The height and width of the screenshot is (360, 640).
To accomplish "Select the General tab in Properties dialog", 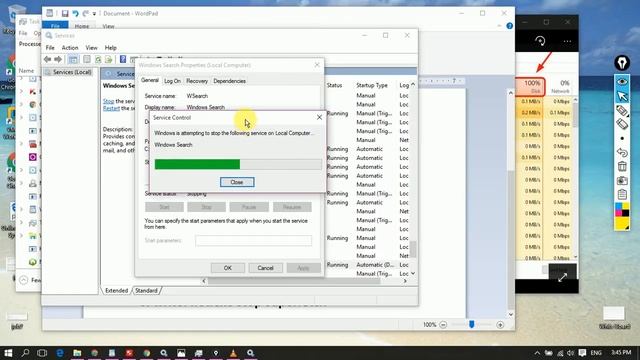I will click(150, 80).
